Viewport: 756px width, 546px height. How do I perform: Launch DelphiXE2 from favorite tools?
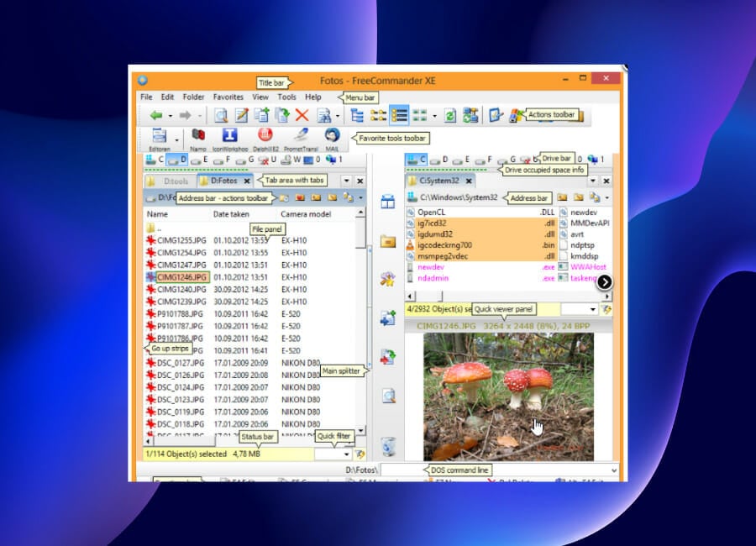pos(265,139)
